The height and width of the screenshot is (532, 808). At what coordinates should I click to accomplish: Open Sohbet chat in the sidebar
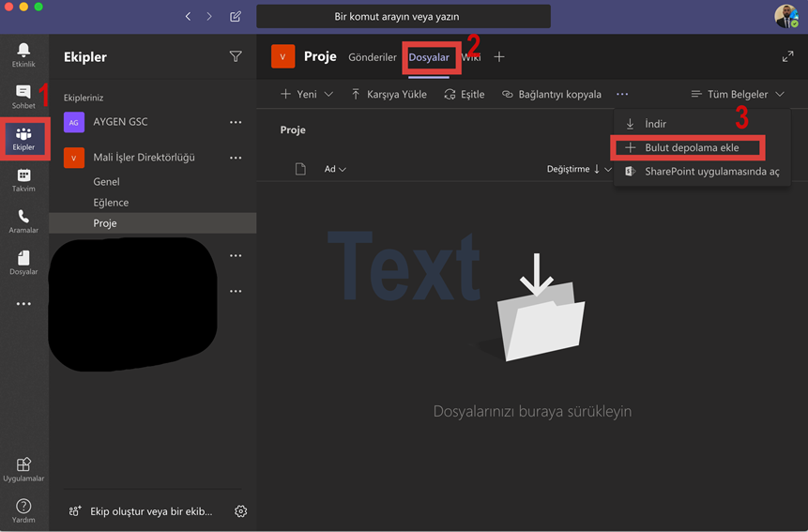pos(23,96)
